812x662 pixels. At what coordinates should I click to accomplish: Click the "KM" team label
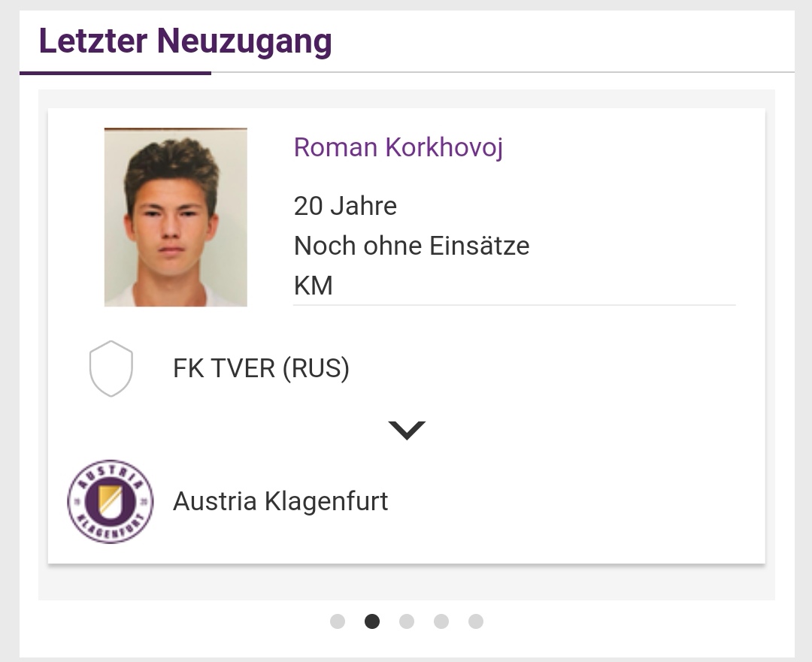(313, 286)
